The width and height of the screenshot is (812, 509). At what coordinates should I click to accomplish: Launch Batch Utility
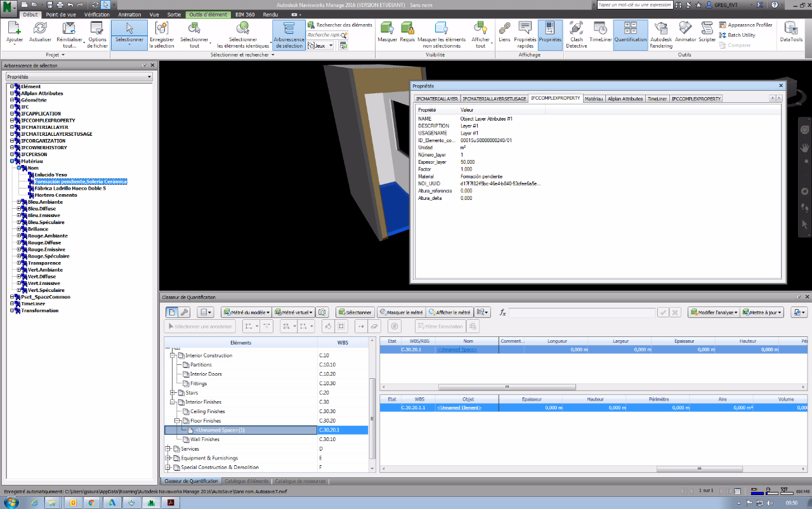coord(737,35)
